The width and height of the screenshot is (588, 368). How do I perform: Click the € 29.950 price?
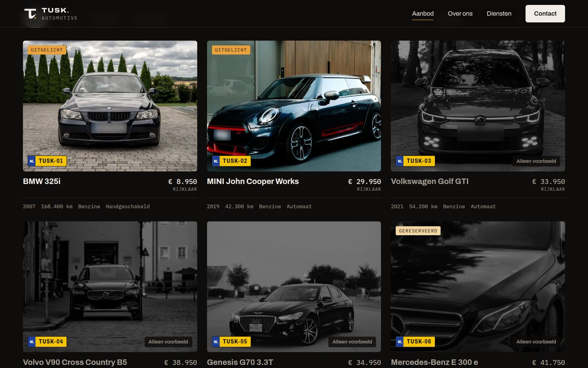tap(364, 182)
